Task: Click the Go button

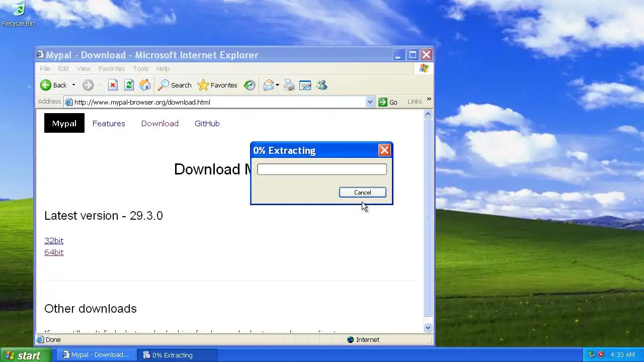Action: coord(388,102)
